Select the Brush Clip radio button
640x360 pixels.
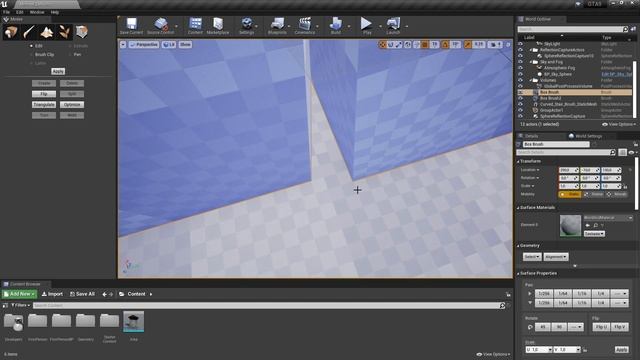(31, 54)
